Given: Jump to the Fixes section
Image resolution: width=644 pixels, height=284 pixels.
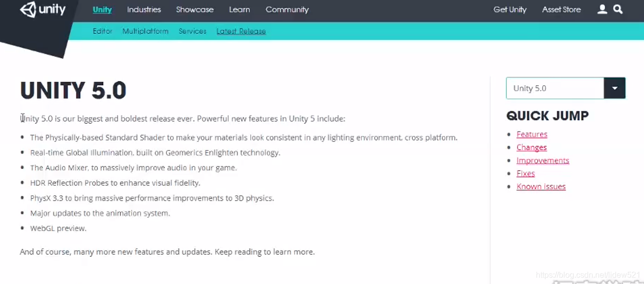Looking at the screenshot, I should pos(525,173).
